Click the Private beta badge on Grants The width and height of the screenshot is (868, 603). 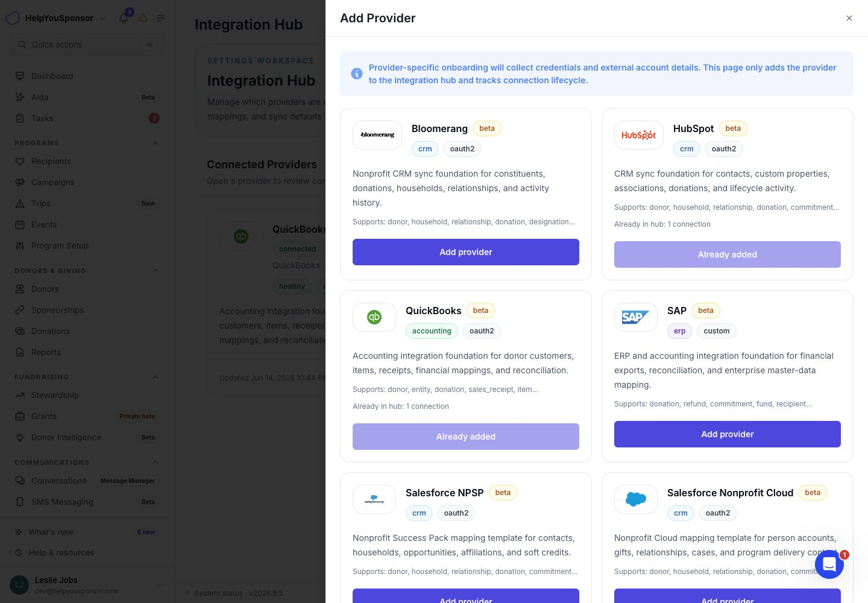coord(137,416)
